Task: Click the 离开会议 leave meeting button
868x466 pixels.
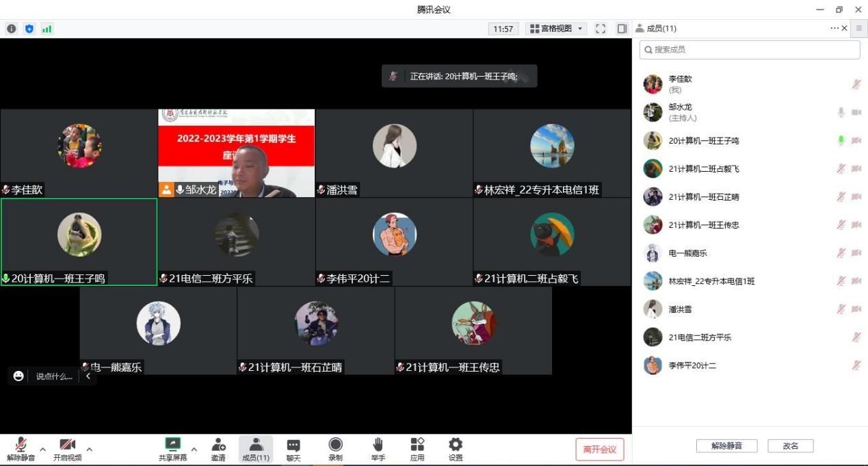Action: click(600, 450)
